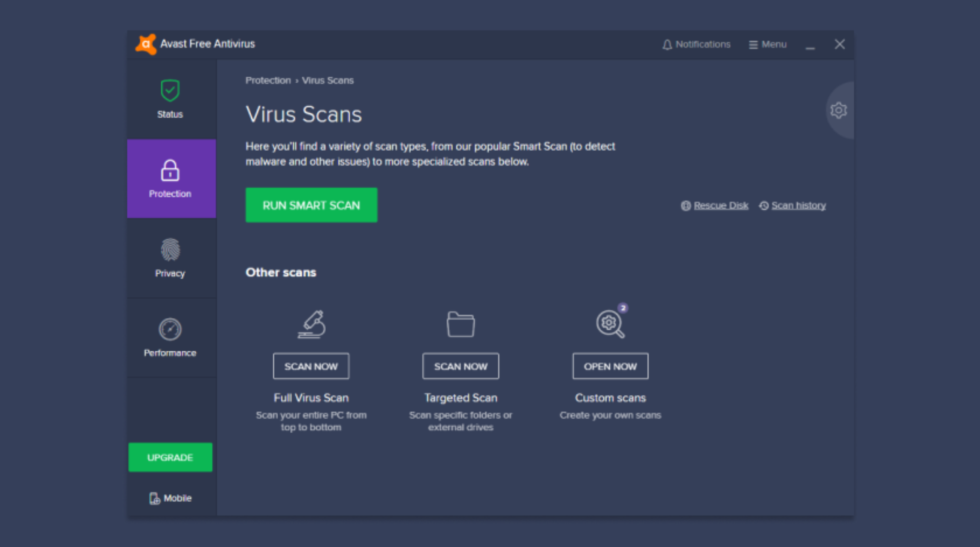Click the Virus Scans page heading
Image resolution: width=980 pixels, height=547 pixels.
pos(304,114)
